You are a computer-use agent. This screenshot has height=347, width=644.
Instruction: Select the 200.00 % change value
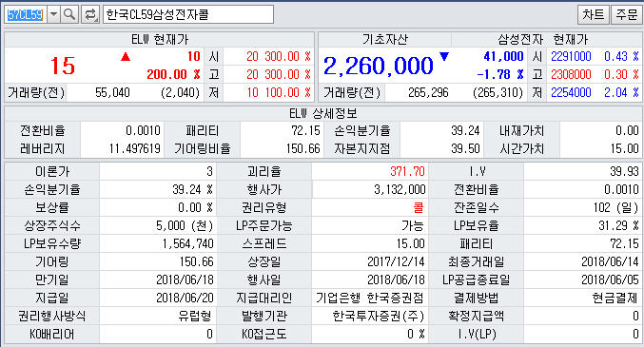(x=173, y=74)
